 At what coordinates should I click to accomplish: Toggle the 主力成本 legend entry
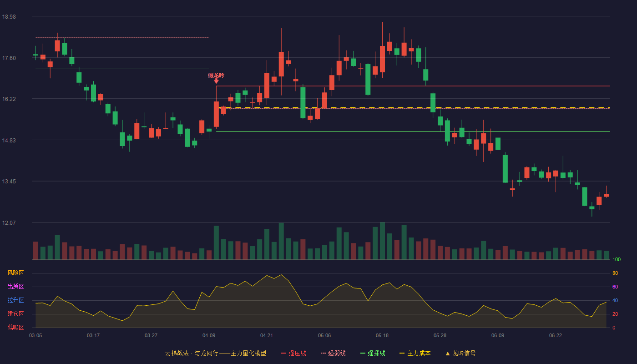pos(415,353)
